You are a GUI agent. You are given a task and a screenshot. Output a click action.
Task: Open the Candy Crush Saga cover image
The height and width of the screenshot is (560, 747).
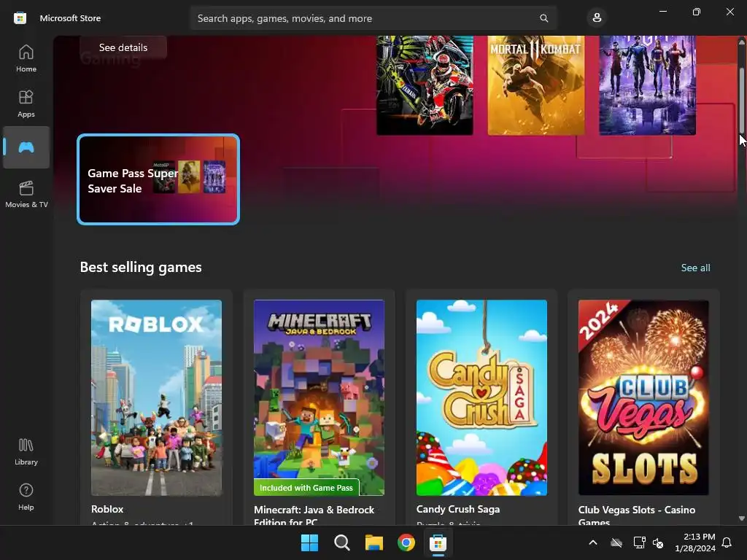pyautogui.click(x=481, y=397)
